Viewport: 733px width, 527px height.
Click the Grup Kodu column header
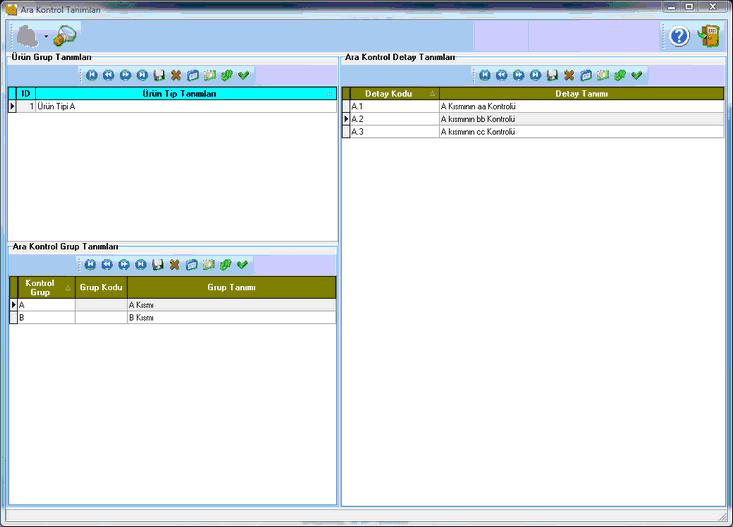101,288
